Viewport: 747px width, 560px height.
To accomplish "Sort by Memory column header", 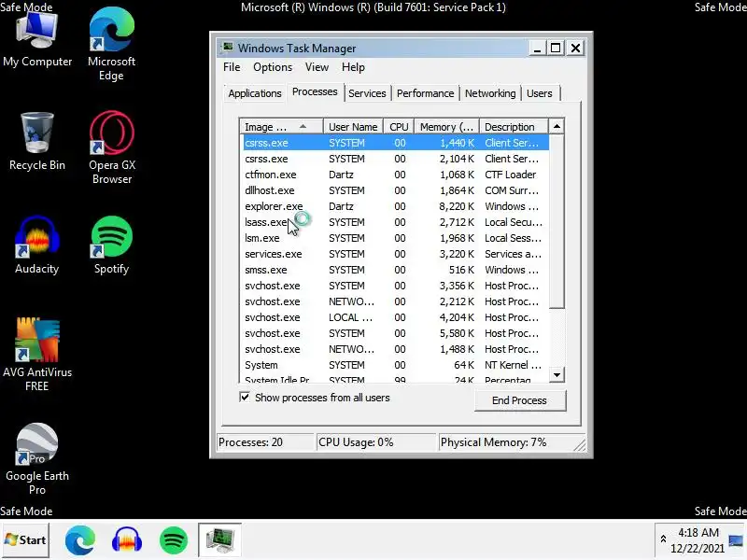I will [447, 127].
